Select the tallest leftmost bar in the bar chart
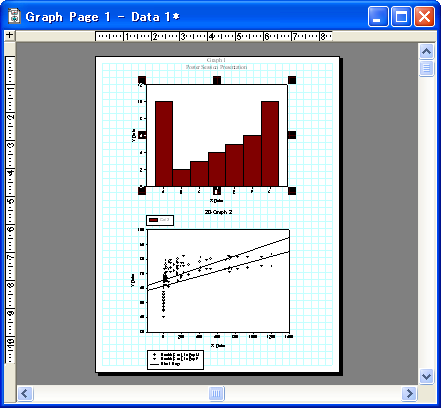Viewport: 441px width, 408px height. 164,144
